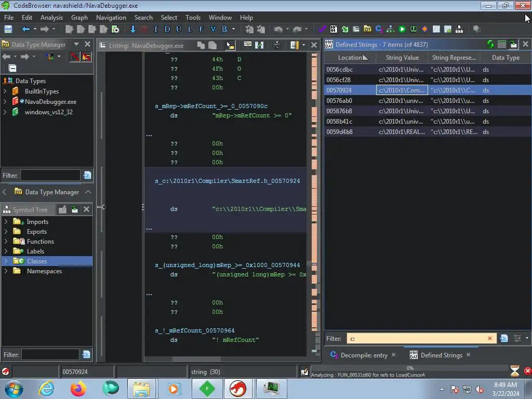
Task: Select the string row at 0056cdbc
Action: (x=428, y=69)
